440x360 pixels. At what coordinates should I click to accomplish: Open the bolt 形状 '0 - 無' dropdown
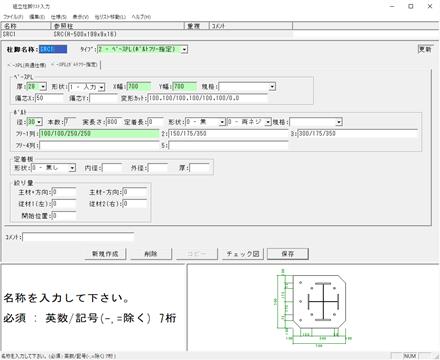tap(222, 122)
